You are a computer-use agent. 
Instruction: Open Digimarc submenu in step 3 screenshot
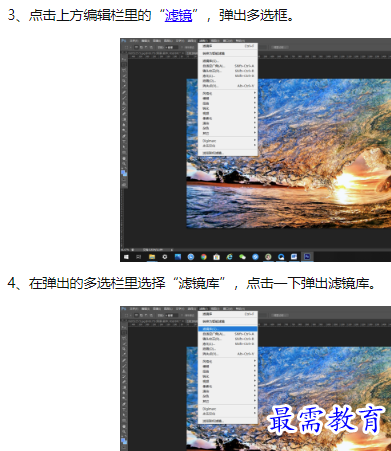[x=228, y=141]
